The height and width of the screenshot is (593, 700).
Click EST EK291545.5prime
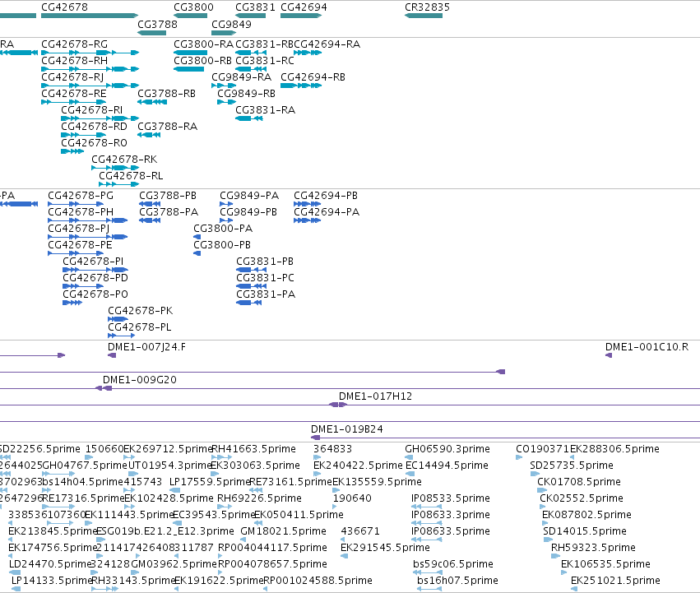pyautogui.click(x=344, y=556)
